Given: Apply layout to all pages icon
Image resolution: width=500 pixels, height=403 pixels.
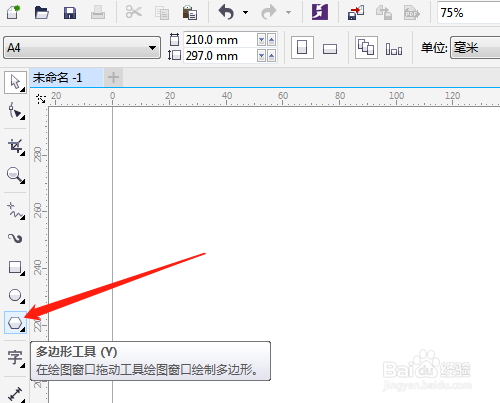Looking at the screenshot, I should point(366,48).
